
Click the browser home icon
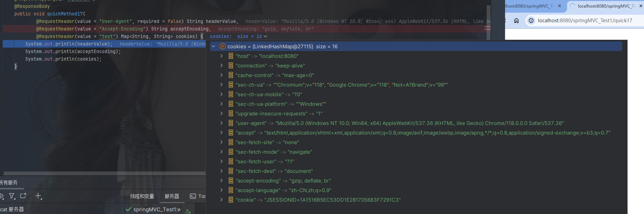coord(516,21)
